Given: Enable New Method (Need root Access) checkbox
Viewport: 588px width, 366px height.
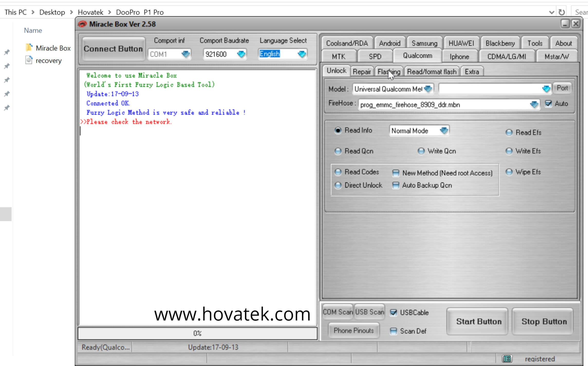Looking at the screenshot, I should point(396,173).
